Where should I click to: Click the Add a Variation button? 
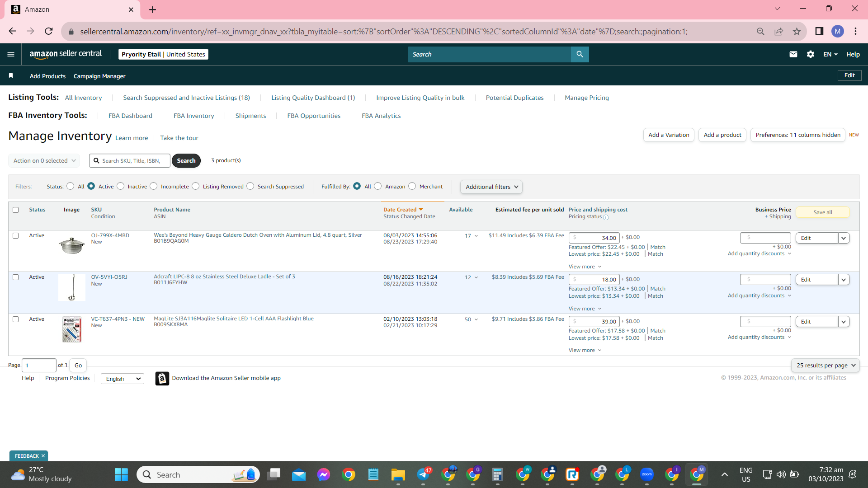[669, 135]
